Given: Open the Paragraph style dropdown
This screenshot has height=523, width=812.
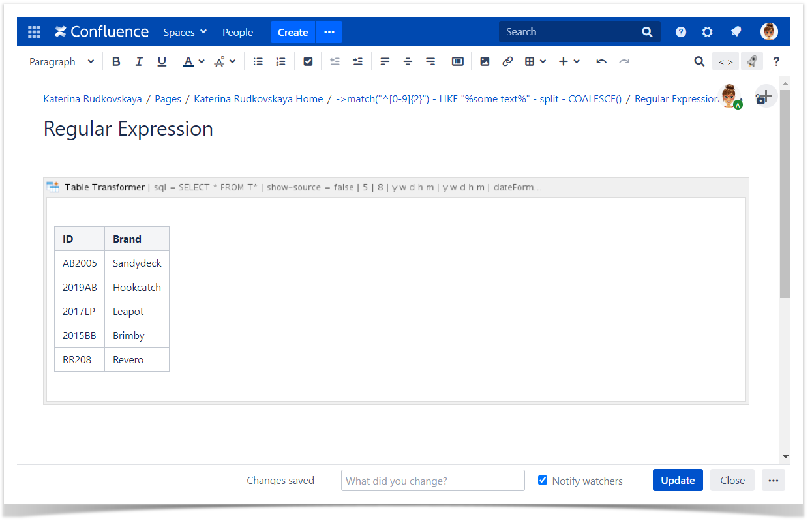Looking at the screenshot, I should [61, 61].
